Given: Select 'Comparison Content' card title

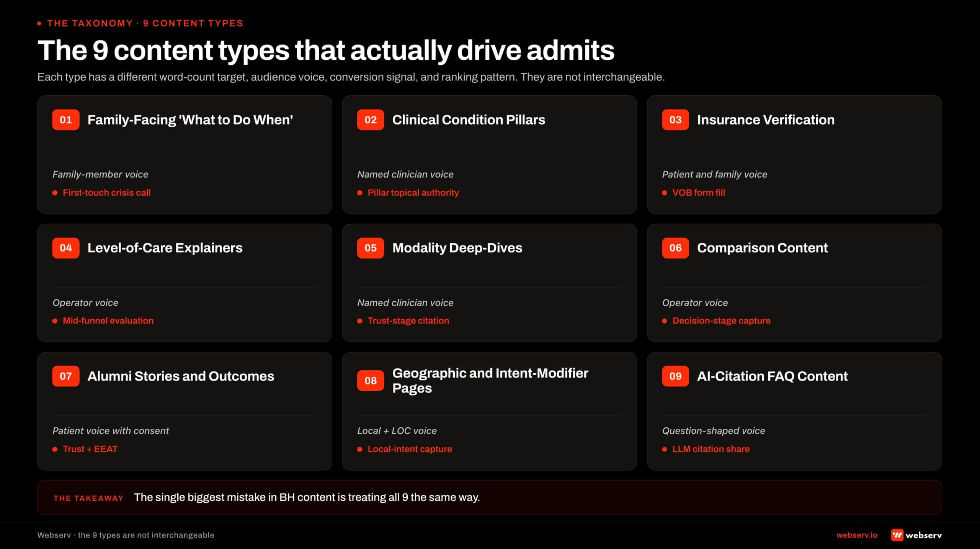Looking at the screenshot, I should (762, 248).
